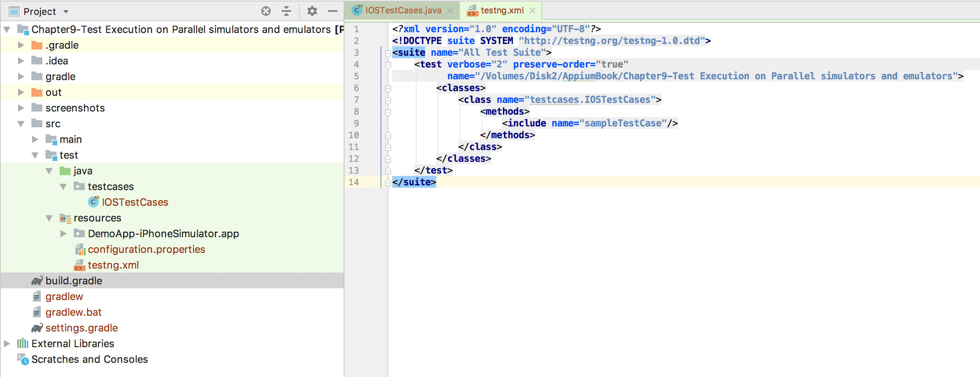Screen dimensions: 980x377
Task: Hide the Project tool window with minus icon
Action: point(333,11)
